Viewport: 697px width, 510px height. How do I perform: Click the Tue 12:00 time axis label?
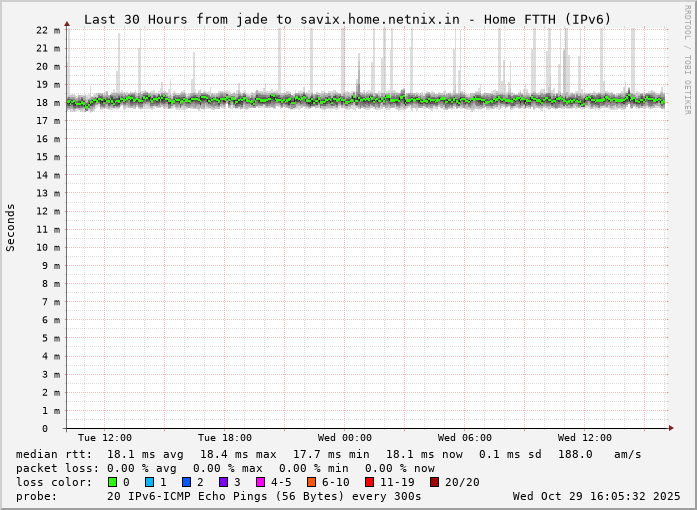point(105,438)
